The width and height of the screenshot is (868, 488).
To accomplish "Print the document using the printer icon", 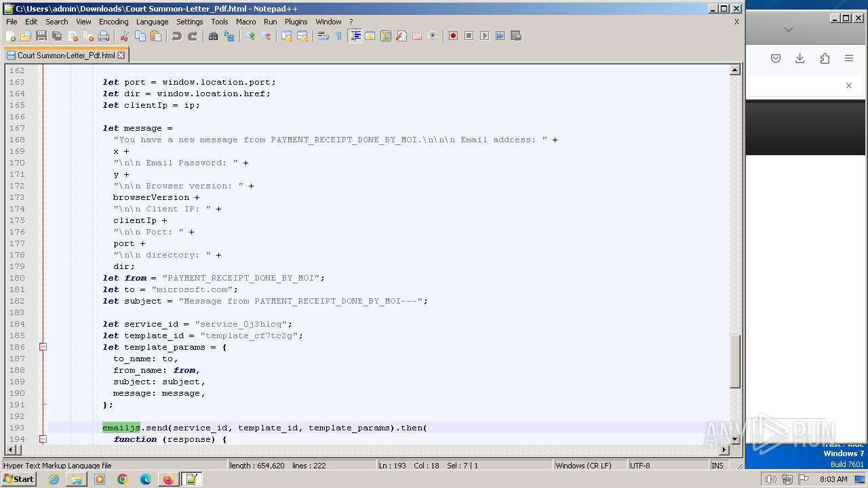I will (104, 36).
